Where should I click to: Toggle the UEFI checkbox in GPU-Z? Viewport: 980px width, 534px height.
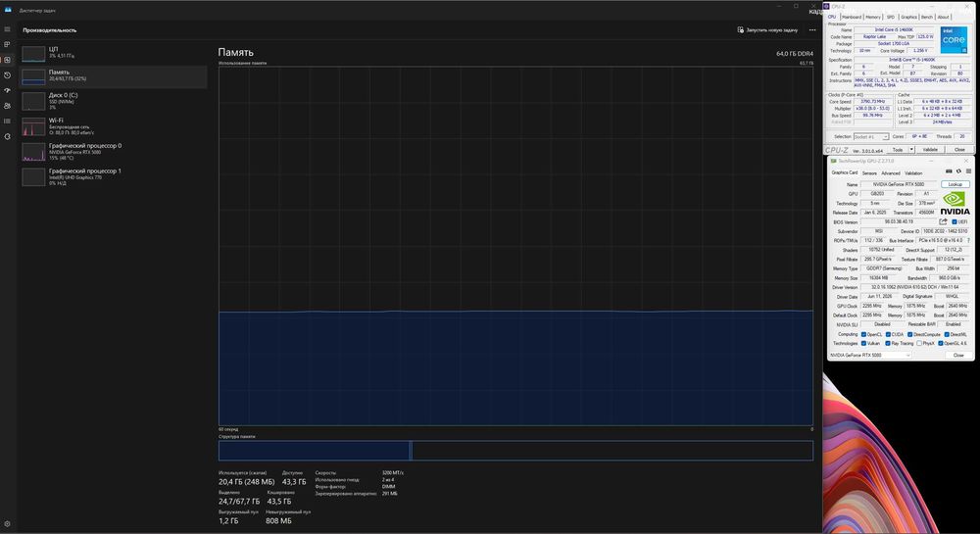pos(955,222)
